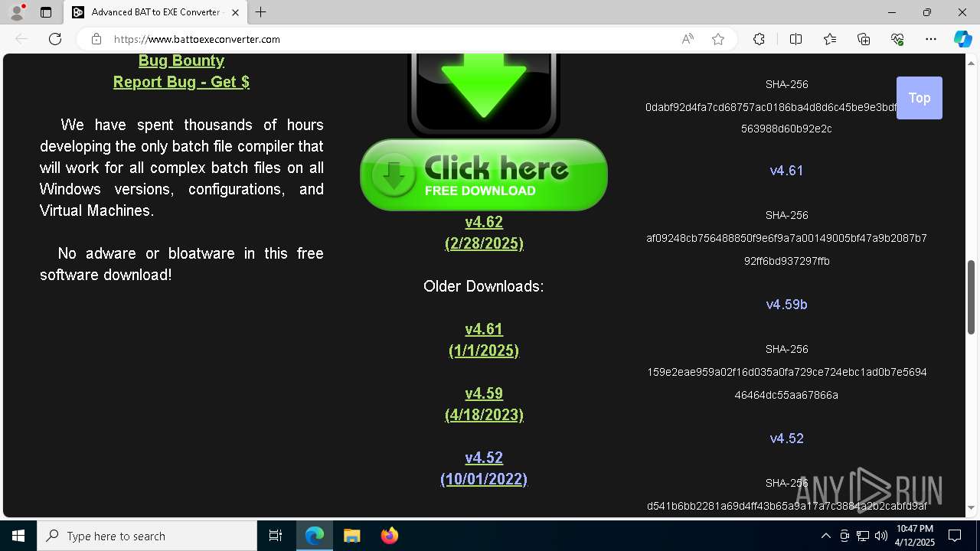Download older version v4.52

[484, 458]
